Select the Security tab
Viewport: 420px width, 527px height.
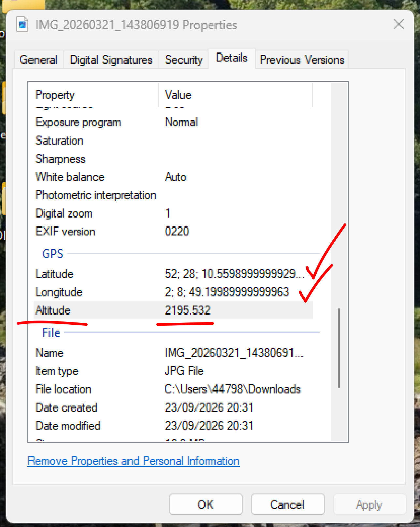184,60
